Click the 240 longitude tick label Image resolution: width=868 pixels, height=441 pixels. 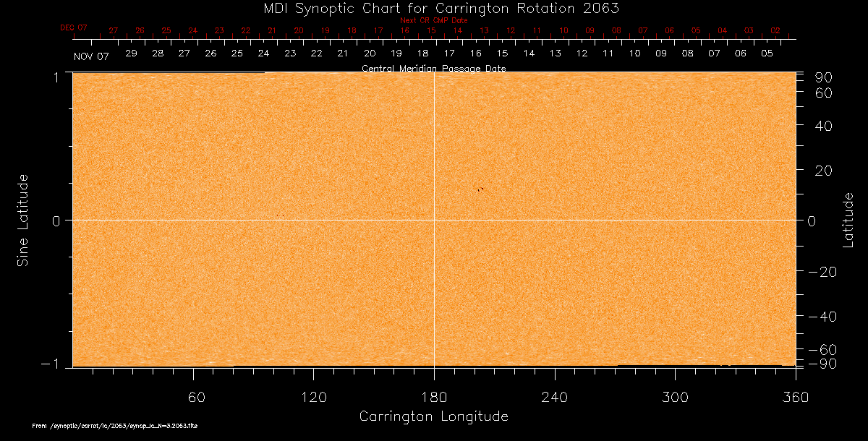click(x=554, y=398)
